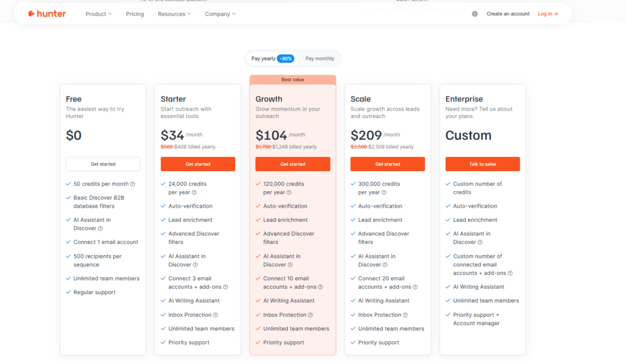Click info icon beside Starter Inbox Protection
Viewport: 626px width, 364px height.
pos(216,315)
